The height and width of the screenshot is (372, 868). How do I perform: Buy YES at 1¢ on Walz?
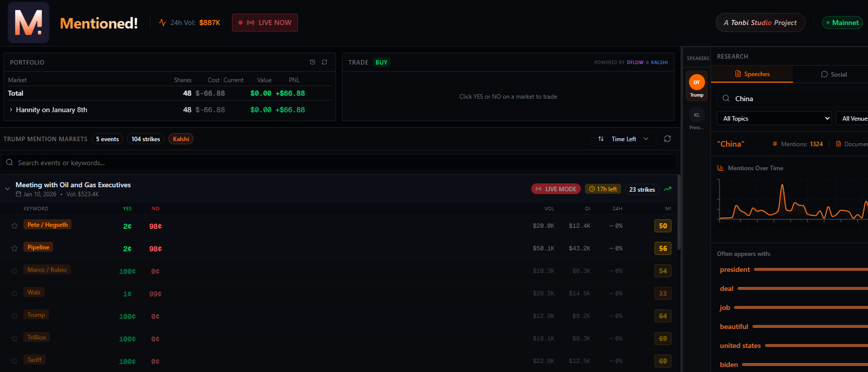click(x=127, y=294)
